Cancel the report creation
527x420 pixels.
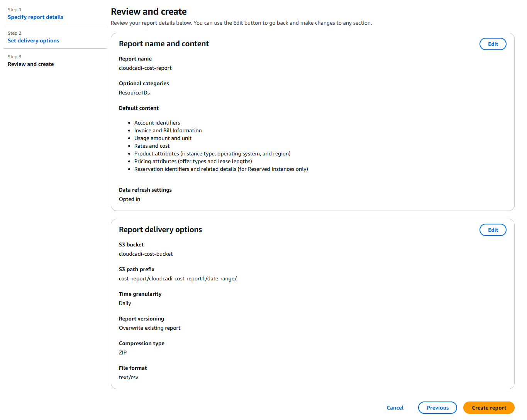click(395, 408)
